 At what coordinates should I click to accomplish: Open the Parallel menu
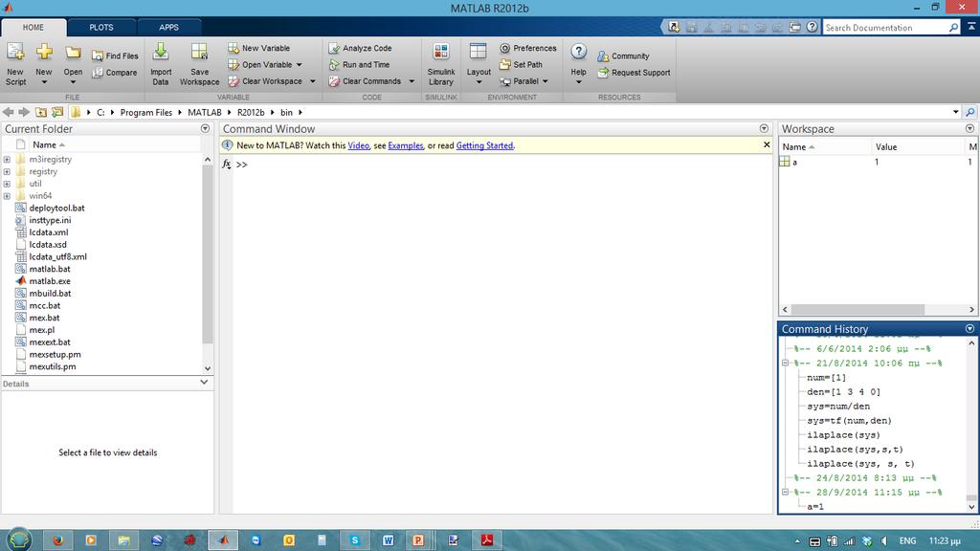tap(523, 81)
